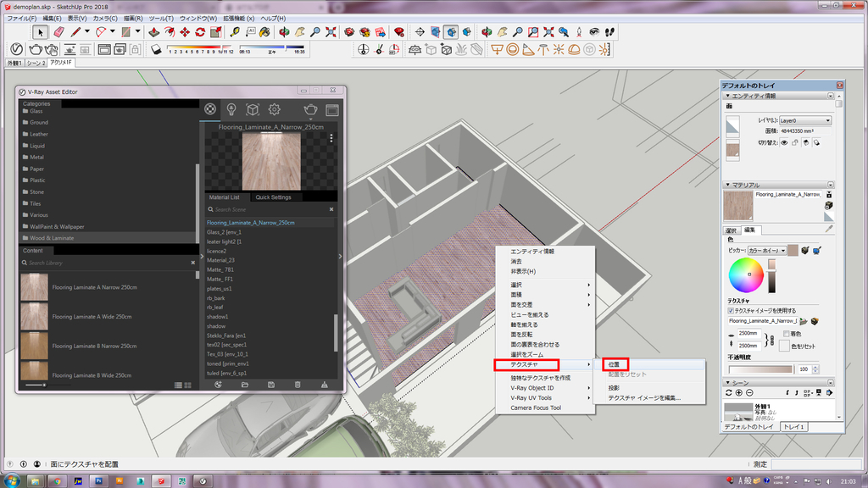Show V-Ray frame buffer window icon
The image size is (868, 488).
pyautogui.click(x=104, y=49)
